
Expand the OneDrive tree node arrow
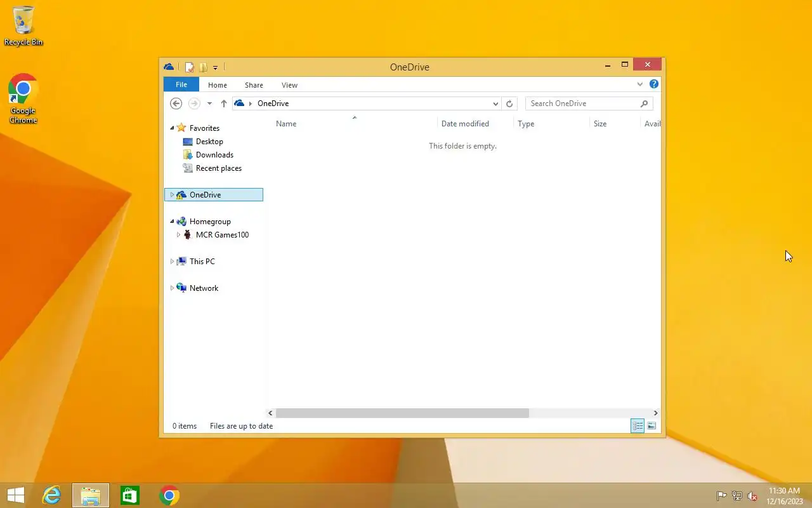click(x=172, y=195)
